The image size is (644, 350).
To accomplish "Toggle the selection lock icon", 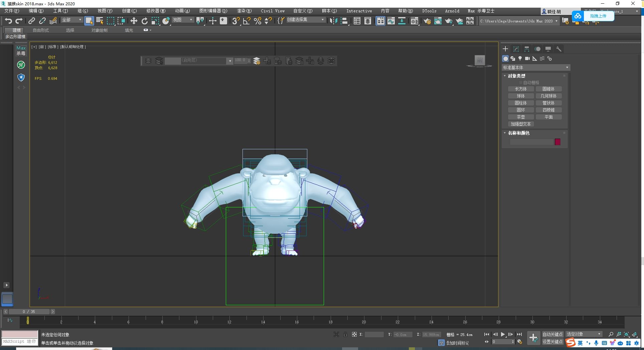I will tap(345, 334).
